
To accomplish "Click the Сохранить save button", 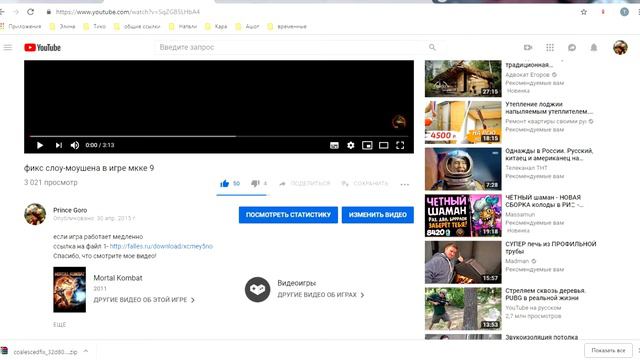I will point(364,184).
